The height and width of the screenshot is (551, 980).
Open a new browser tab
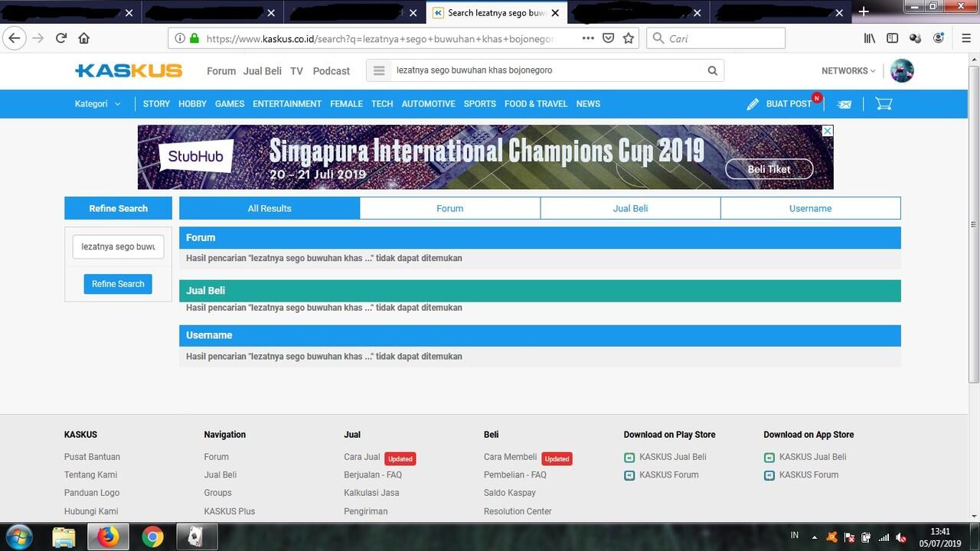(864, 11)
